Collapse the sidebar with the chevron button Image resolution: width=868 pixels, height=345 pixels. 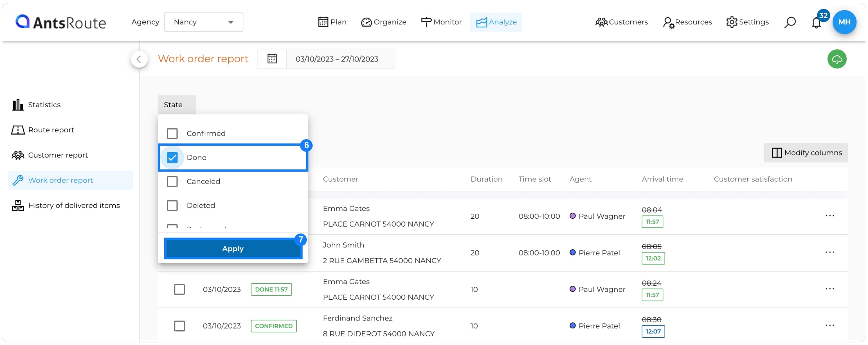pos(139,59)
